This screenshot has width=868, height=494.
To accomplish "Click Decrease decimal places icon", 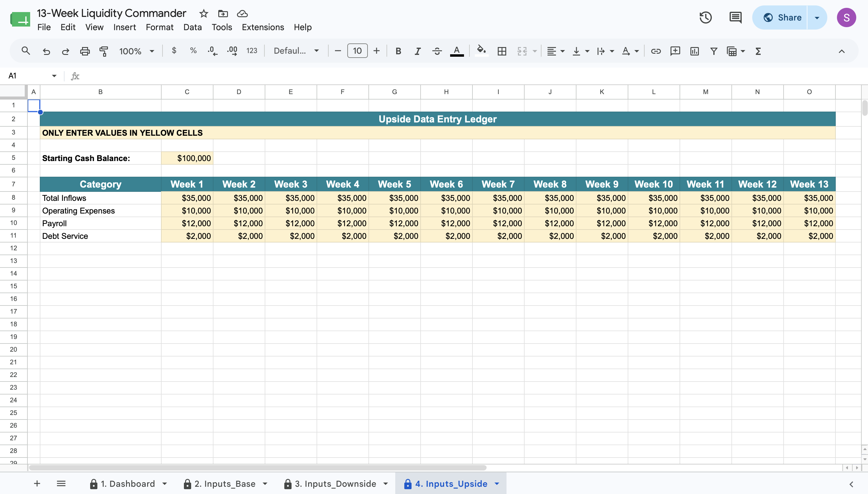I will (213, 51).
